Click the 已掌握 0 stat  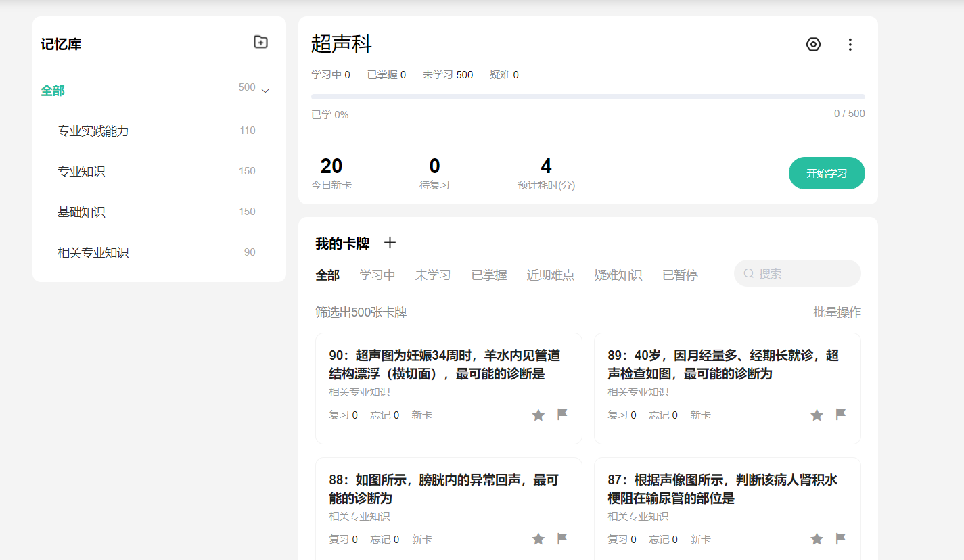tap(386, 75)
